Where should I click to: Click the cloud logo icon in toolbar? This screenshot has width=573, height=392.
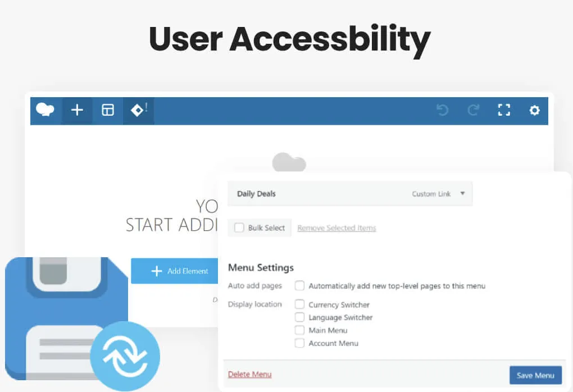tap(45, 110)
